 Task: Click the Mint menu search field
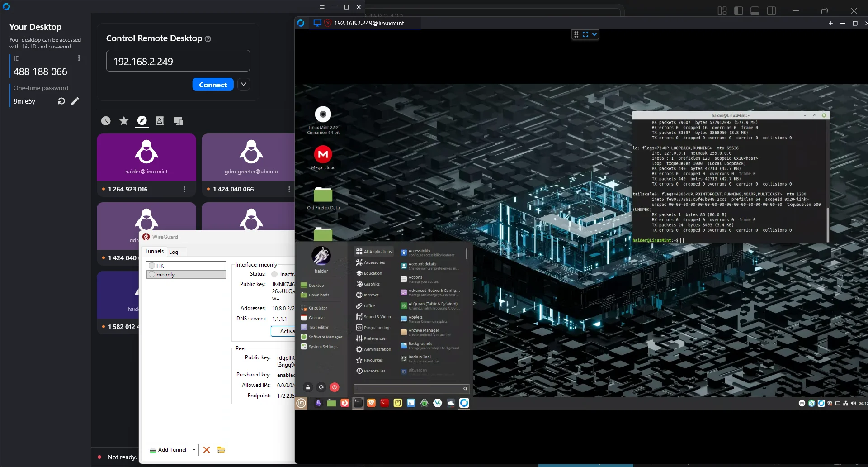pos(411,389)
